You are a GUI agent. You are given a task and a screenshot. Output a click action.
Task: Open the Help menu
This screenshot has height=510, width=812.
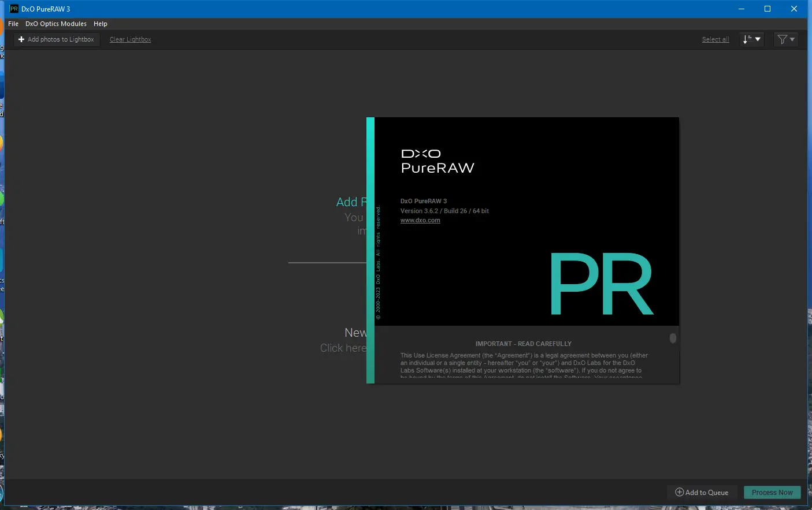point(101,24)
